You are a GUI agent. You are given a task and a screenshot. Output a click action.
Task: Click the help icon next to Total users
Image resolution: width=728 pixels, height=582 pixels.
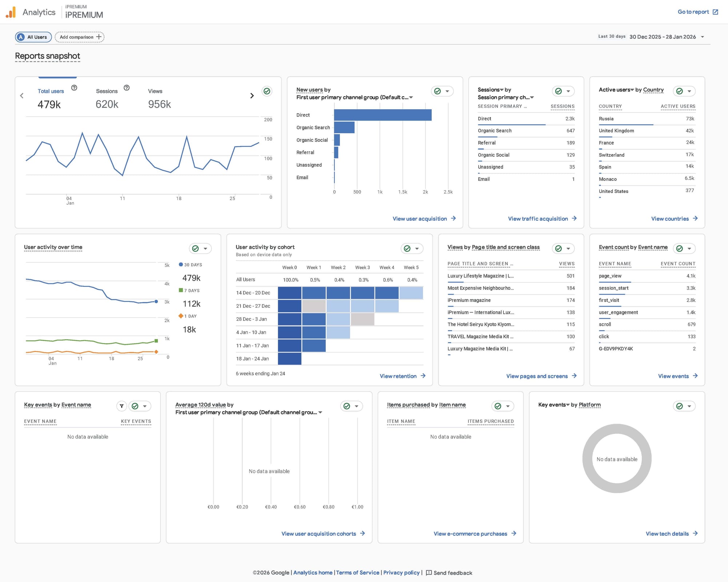pos(74,88)
